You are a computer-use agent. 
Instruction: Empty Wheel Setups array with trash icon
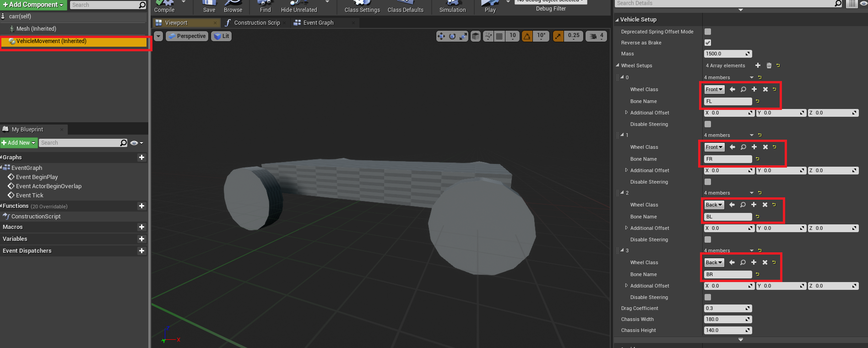769,65
